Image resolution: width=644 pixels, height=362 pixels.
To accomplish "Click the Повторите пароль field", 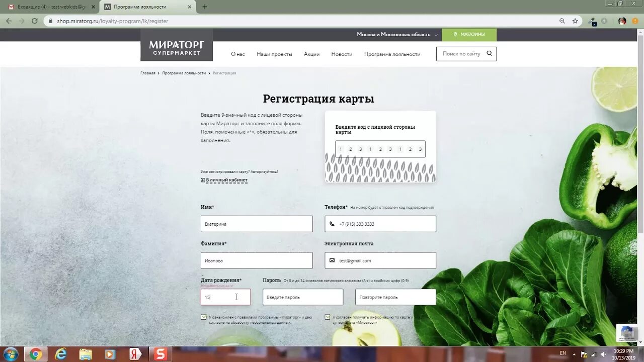I will pos(395,297).
